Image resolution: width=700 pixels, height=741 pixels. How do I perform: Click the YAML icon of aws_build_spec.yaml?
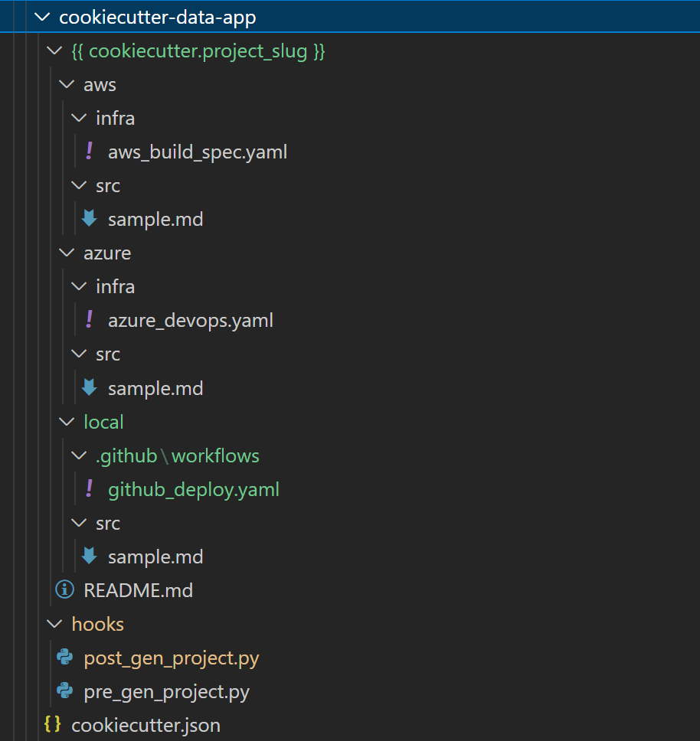coord(89,152)
